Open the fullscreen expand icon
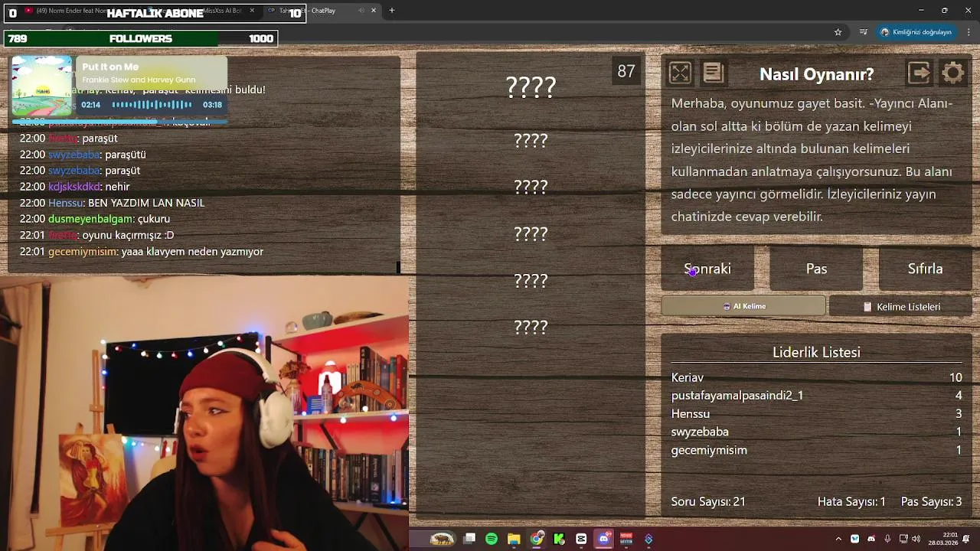This screenshot has height=551, width=980. 680,73
